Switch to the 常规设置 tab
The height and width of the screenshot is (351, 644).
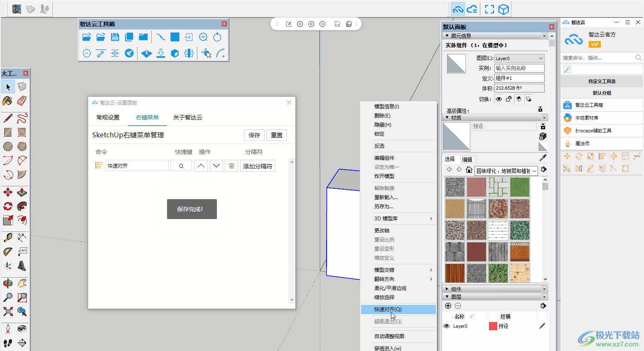pos(108,117)
